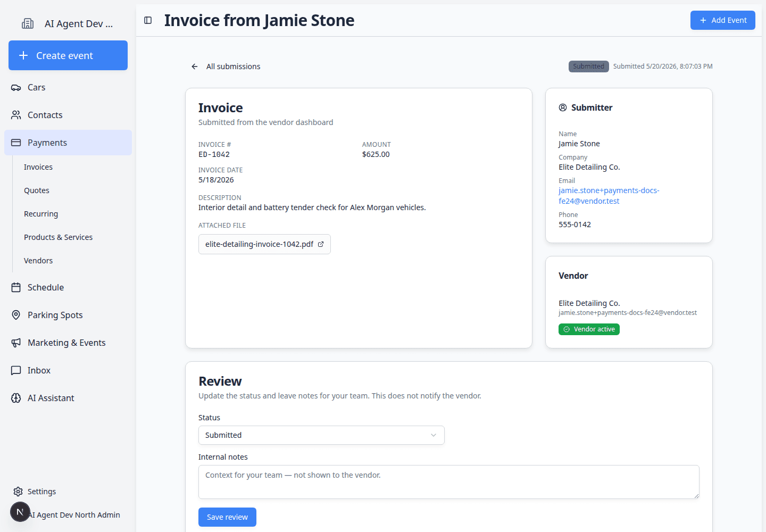Click the Submitter person icon
This screenshot has height=532, width=766.
click(x=563, y=107)
